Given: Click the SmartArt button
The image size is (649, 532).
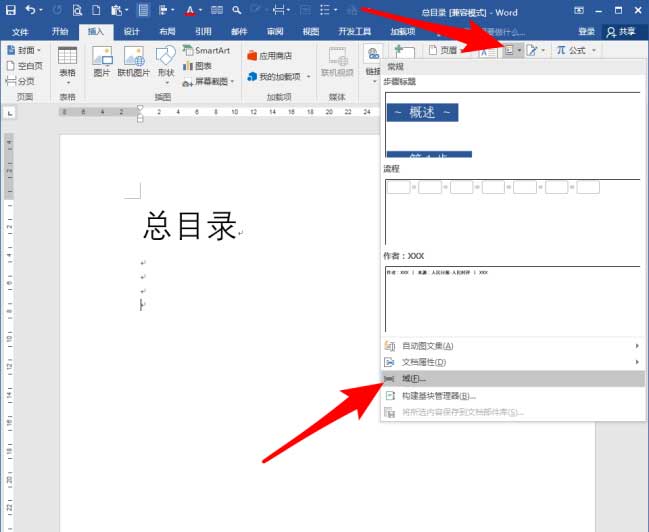Looking at the screenshot, I should click(x=206, y=51).
